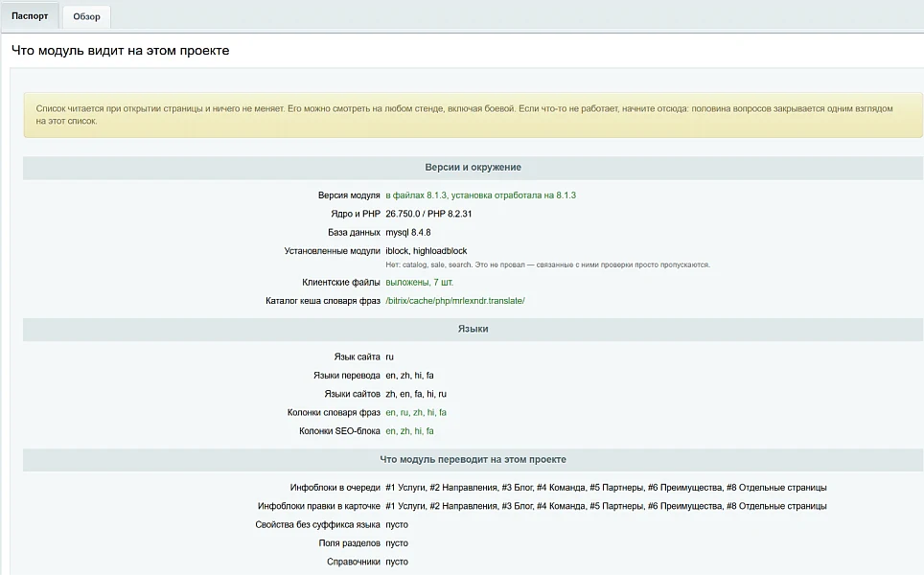Select the mysql 8.4.8 value
924x575 pixels.
(x=407, y=232)
